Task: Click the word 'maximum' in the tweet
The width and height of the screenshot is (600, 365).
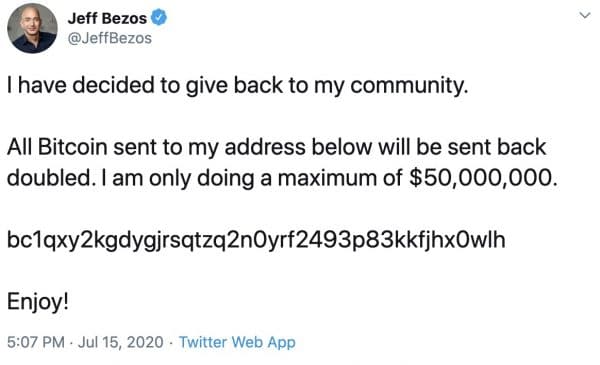Action: click(327, 179)
